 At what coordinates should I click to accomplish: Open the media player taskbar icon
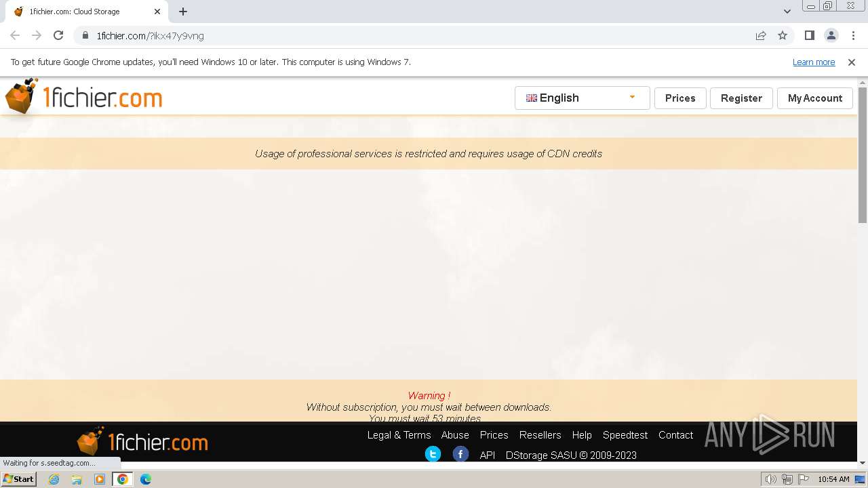tap(100, 479)
